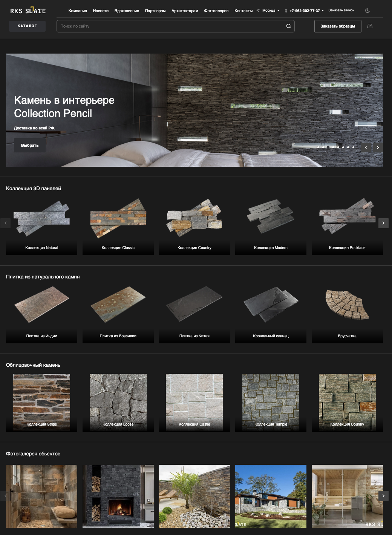Click the Камень в интерьере banner title
The image size is (392, 535).
64,100
